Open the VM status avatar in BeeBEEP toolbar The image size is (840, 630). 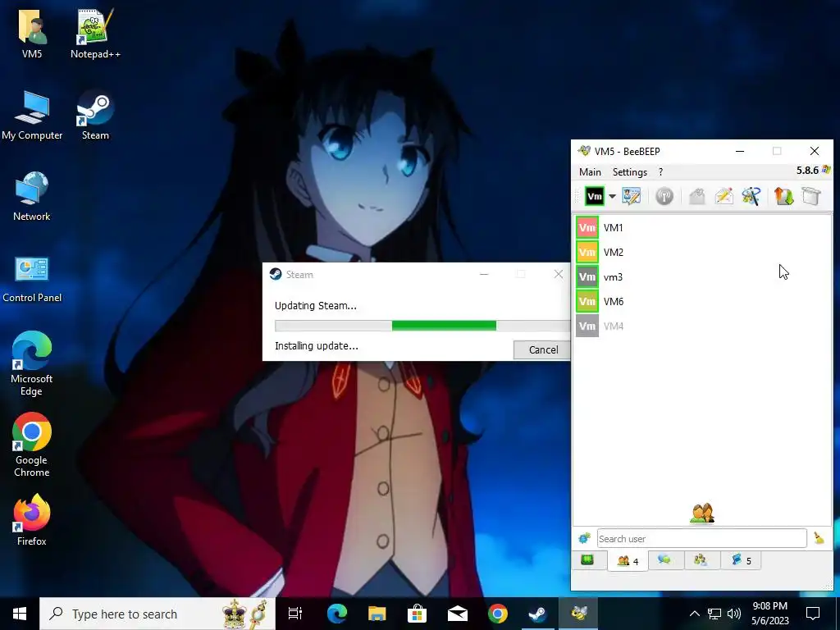tap(594, 196)
